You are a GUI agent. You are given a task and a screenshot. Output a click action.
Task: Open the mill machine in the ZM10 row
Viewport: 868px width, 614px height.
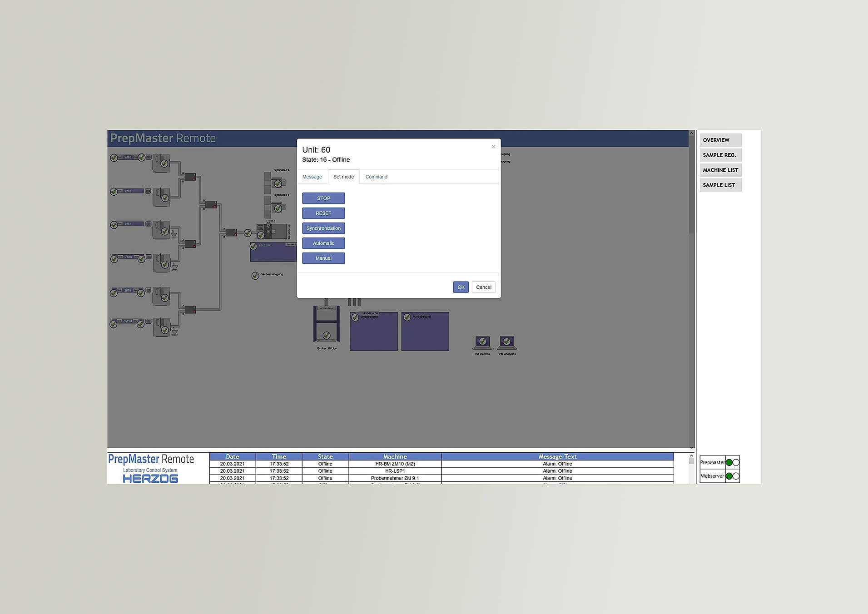pyautogui.click(x=161, y=327)
